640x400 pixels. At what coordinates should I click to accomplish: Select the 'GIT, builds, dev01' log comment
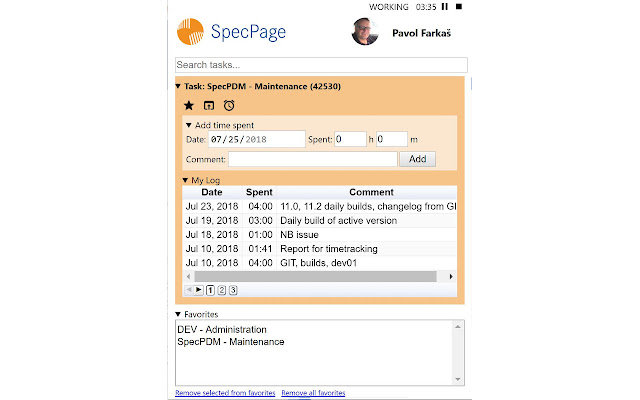[x=318, y=263]
